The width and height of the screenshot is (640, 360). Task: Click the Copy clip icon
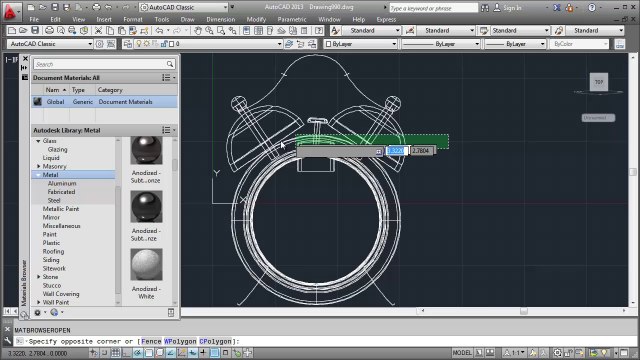(110, 31)
